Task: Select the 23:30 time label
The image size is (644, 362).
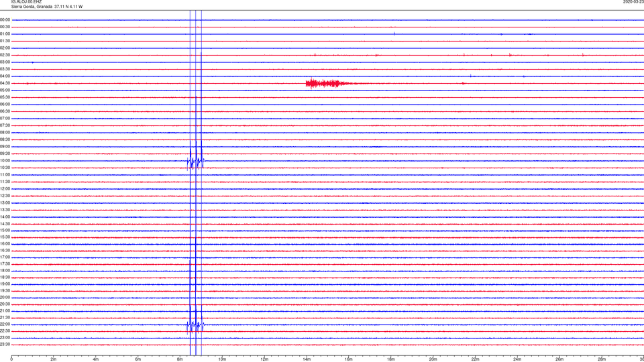Action: 5,345
